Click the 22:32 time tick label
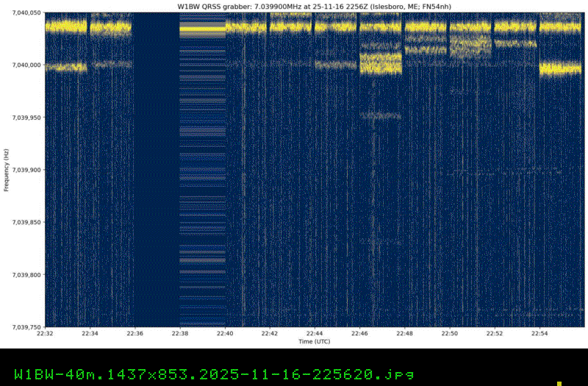 (45, 333)
